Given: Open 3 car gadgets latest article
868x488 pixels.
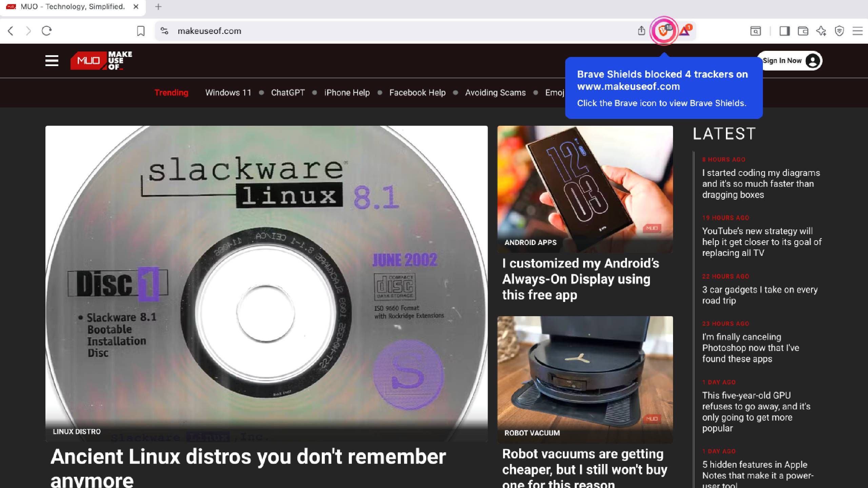Looking at the screenshot, I should (760, 295).
